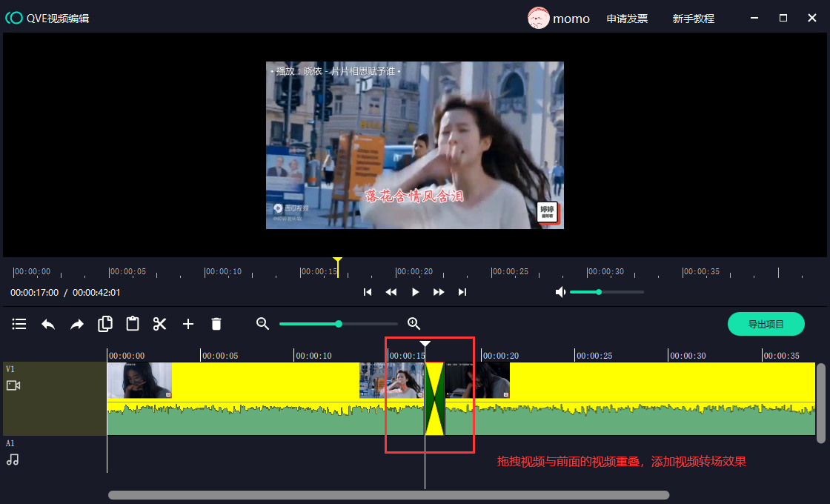
Task: Open 新手教程 tutorial menu
Action: 693,19
